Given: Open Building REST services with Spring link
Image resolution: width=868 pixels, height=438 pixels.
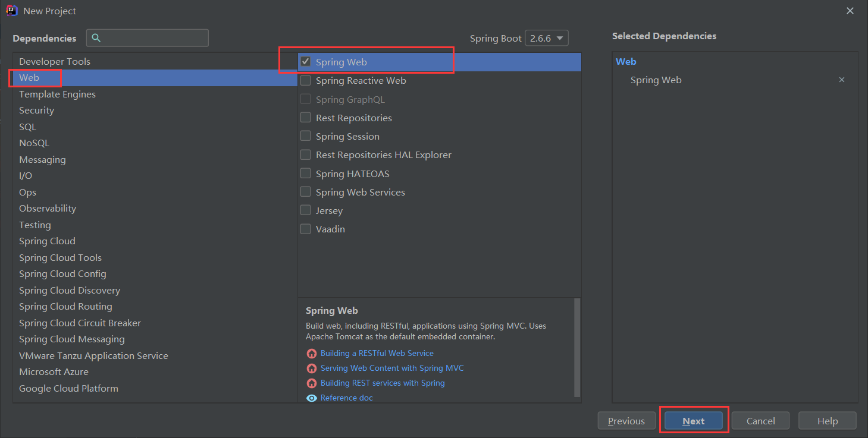Looking at the screenshot, I should 383,383.
